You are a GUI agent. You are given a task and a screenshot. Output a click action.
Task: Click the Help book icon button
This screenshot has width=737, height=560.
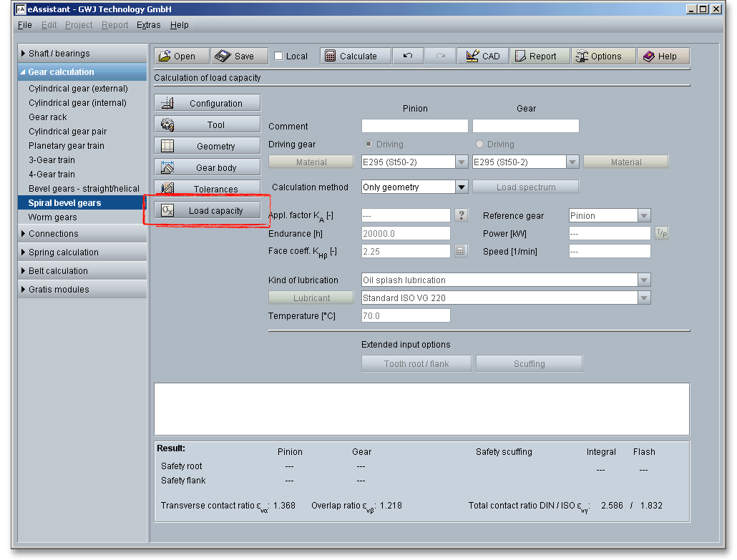click(663, 57)
